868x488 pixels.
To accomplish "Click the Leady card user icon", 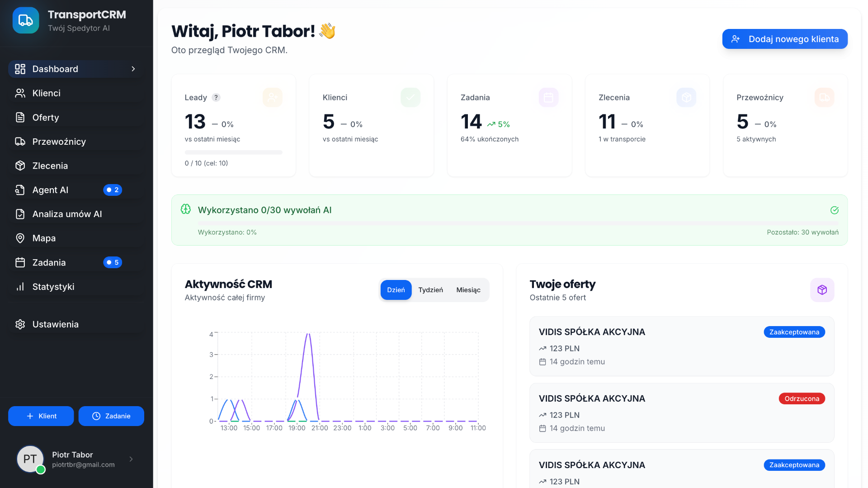I will pos(273,97).
